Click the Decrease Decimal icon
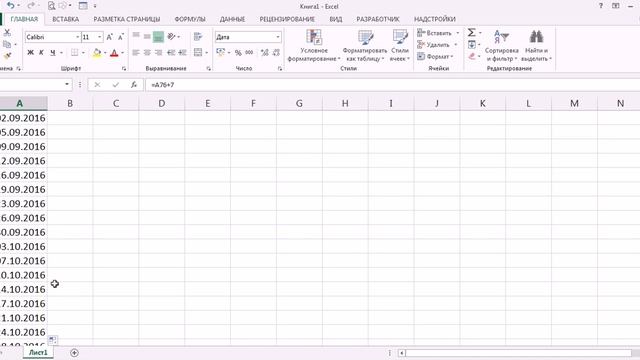640x360 pixels. 276,53
